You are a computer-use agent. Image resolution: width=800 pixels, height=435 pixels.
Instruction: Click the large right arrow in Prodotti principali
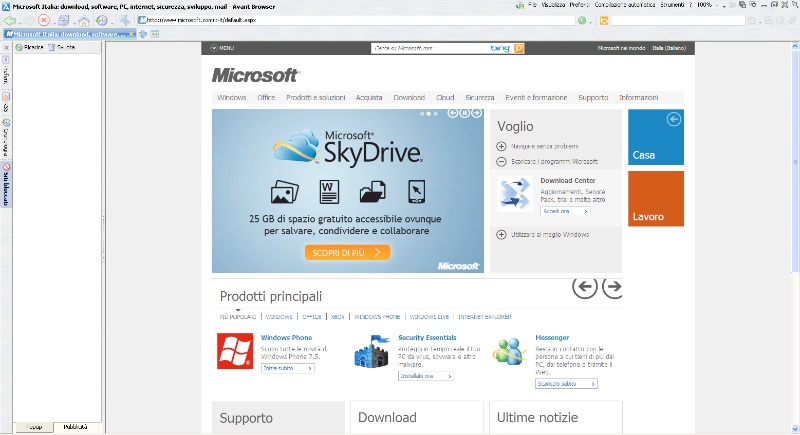point(613,287)
